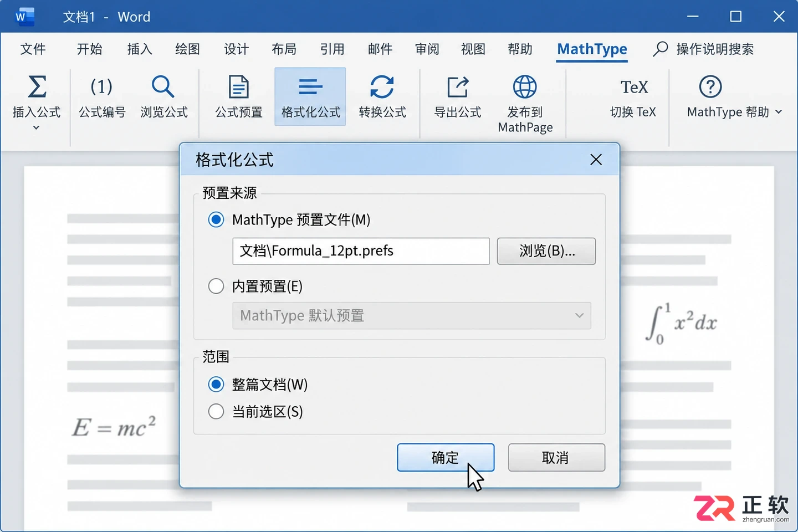The width and height of the screenshot is (798, 532).
Task: Switch to the 设计 tab
Action: point(236,49)
